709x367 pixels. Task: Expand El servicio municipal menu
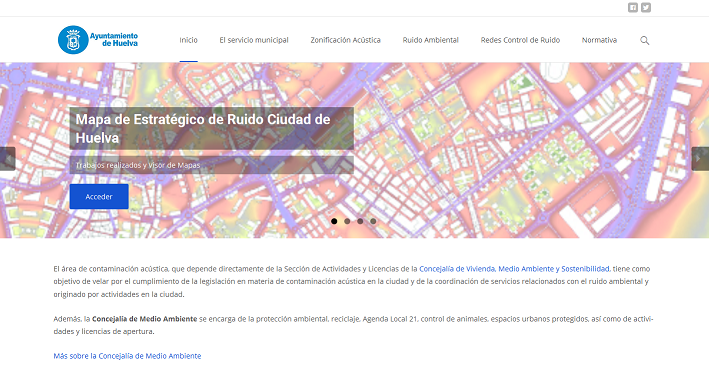point(254,40)
